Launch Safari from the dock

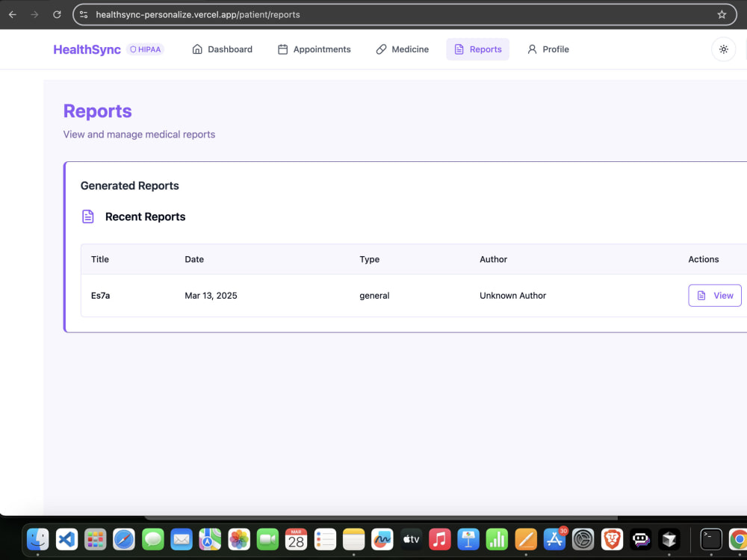point(124,540)
